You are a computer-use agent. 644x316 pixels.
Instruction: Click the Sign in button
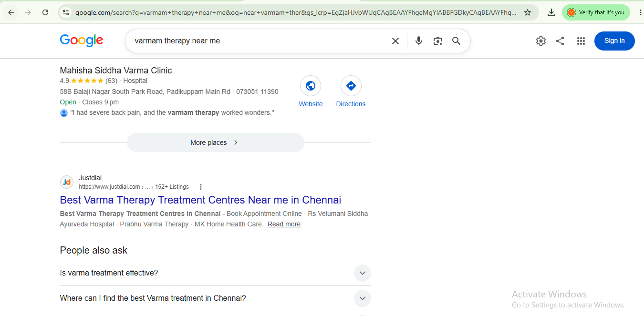click(x=614, y=41)
